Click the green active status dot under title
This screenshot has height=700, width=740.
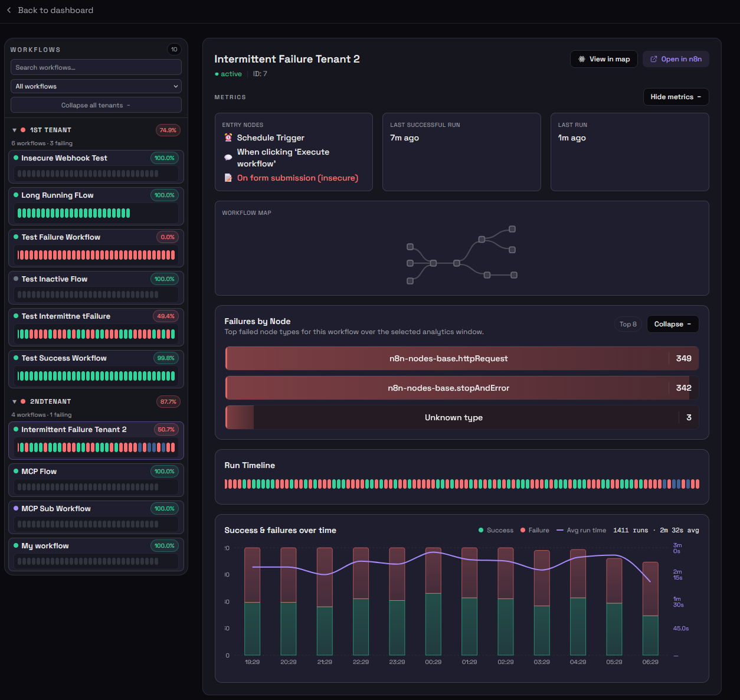217,74
